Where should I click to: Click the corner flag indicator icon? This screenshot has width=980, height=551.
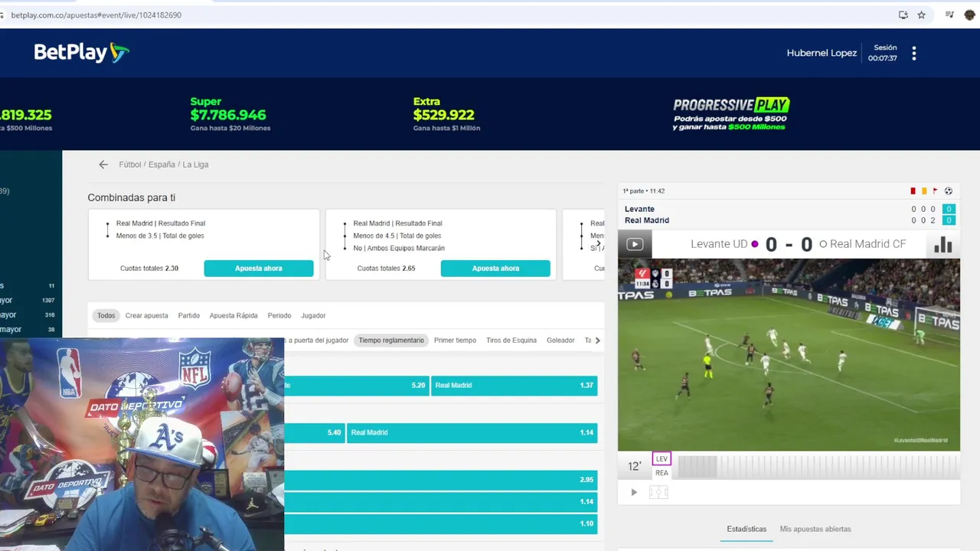click(x=935, y=191)
